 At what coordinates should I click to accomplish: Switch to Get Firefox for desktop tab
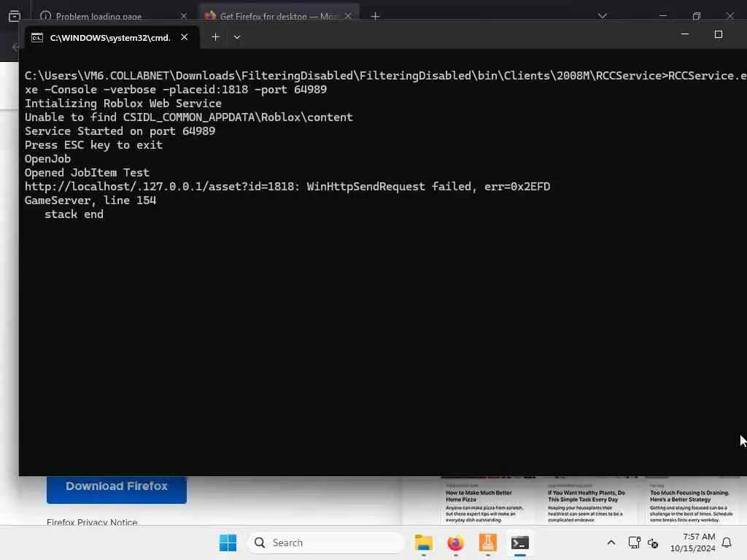[x=278, y=16]
